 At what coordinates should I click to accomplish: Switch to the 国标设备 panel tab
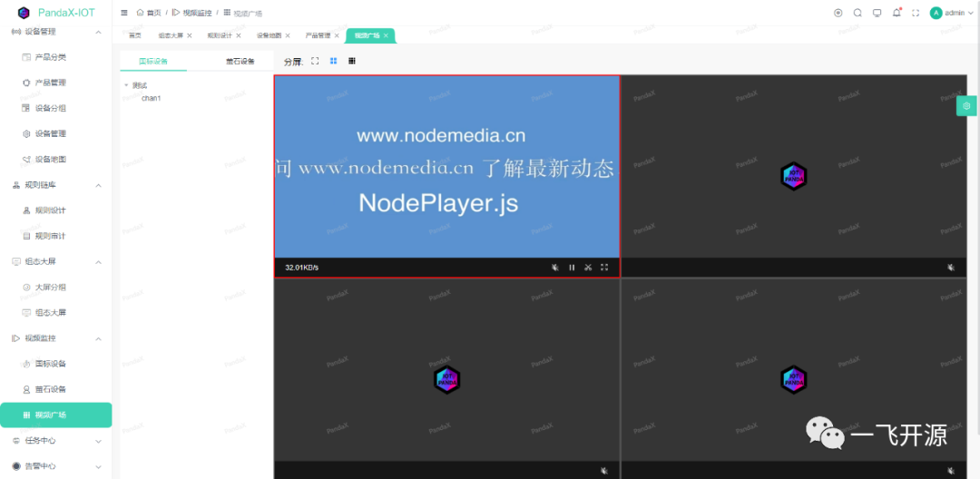tap(153, 61)
